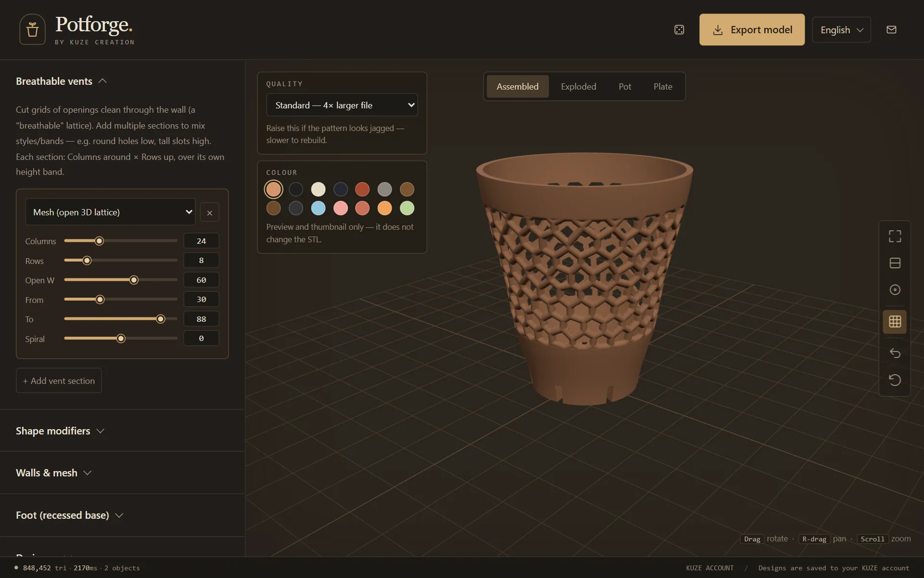Click the 848,452 tri status text

[45, 568]
